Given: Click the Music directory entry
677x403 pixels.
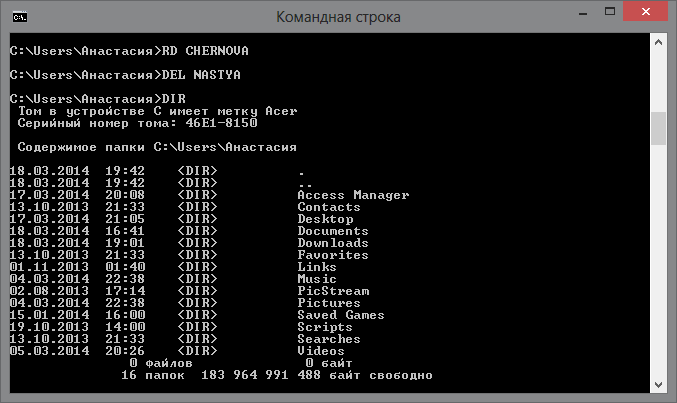Looking at the screenshot, I should tap(317, 279).
